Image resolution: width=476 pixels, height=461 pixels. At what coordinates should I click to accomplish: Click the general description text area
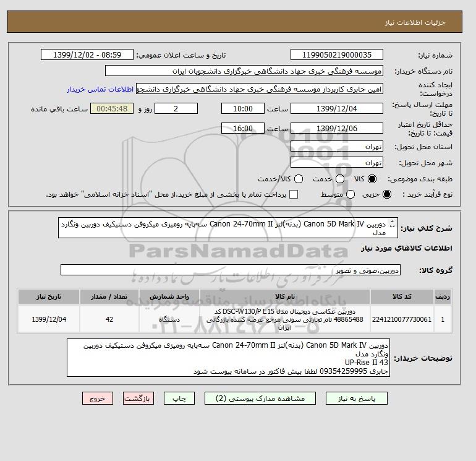click(x=227, y=228)
